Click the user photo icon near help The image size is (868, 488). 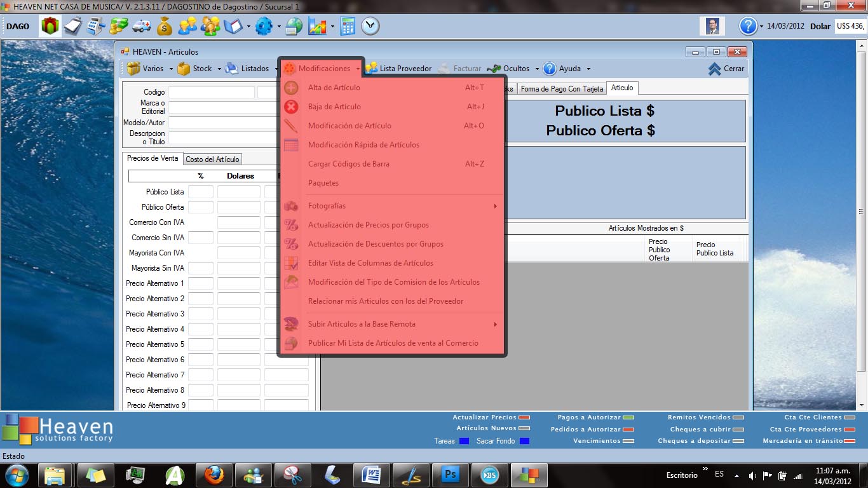[x=712, y=26]
